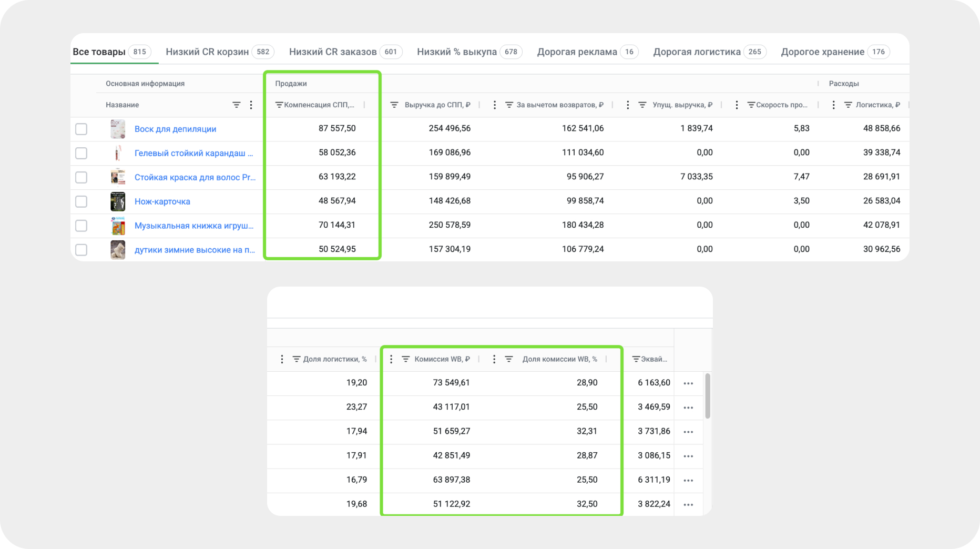Click Гелевый стойкий карандаш product thumbnail

pyautogui.click(x=118, y=153)
